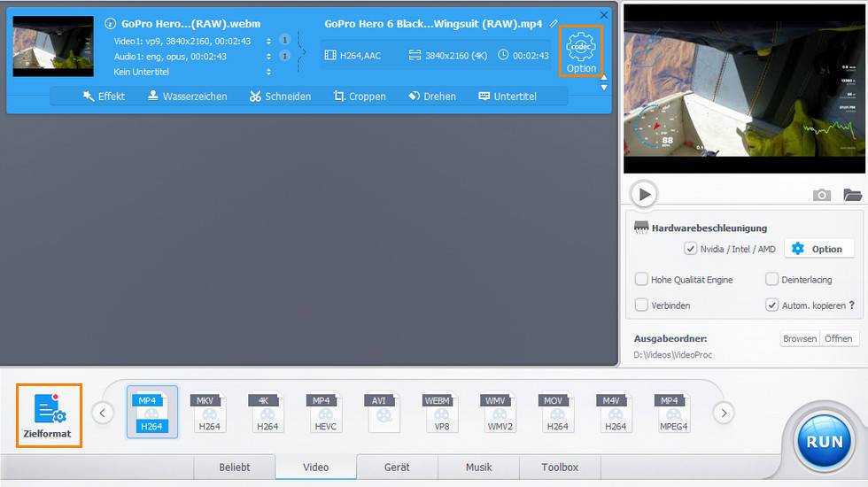The height and width of the screenshot is (487, 868).
Task: Show more formats with right chevron
Action: tap(724, 413)
